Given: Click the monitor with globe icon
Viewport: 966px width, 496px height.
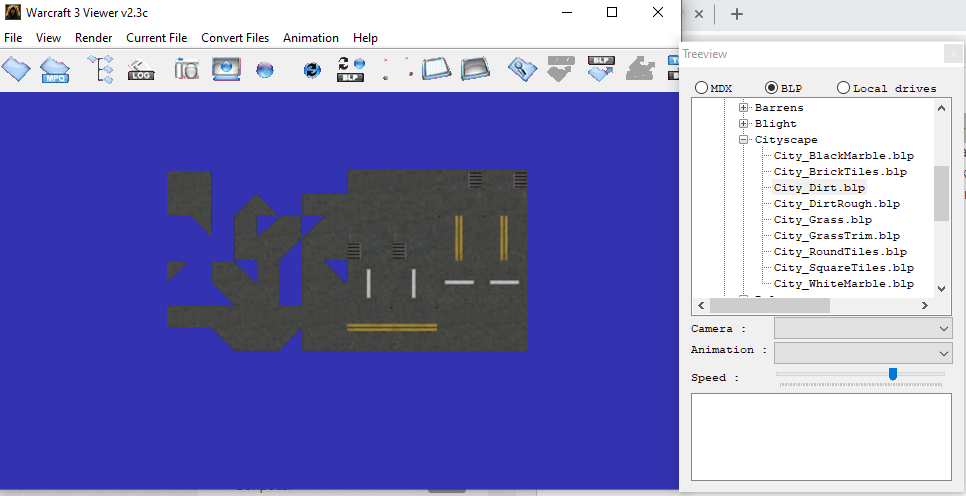Looking at the screenshot, I should click(226, 69).
